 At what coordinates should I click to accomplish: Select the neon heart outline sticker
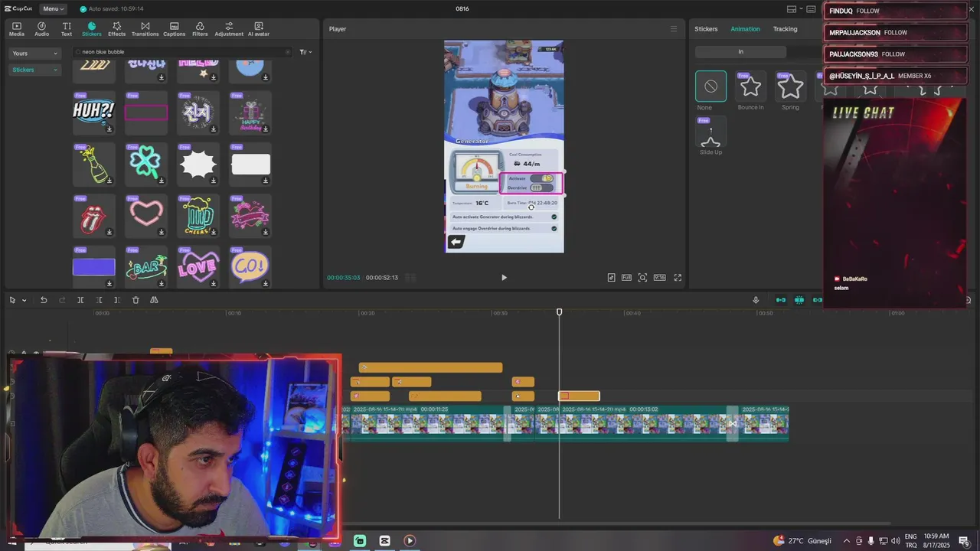coord(145,216)
